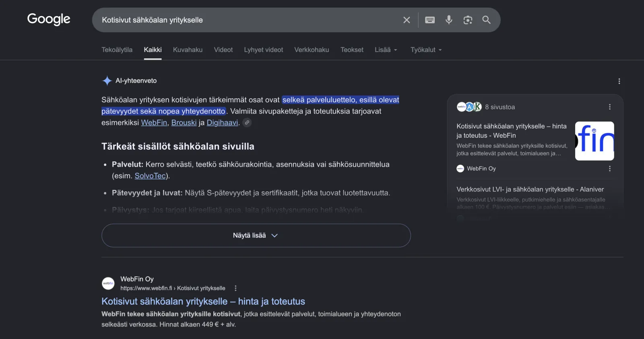The height and width of the screenshot is (339, 644).
Task: Open WebFin source card title
Action: tap(512, 131)
